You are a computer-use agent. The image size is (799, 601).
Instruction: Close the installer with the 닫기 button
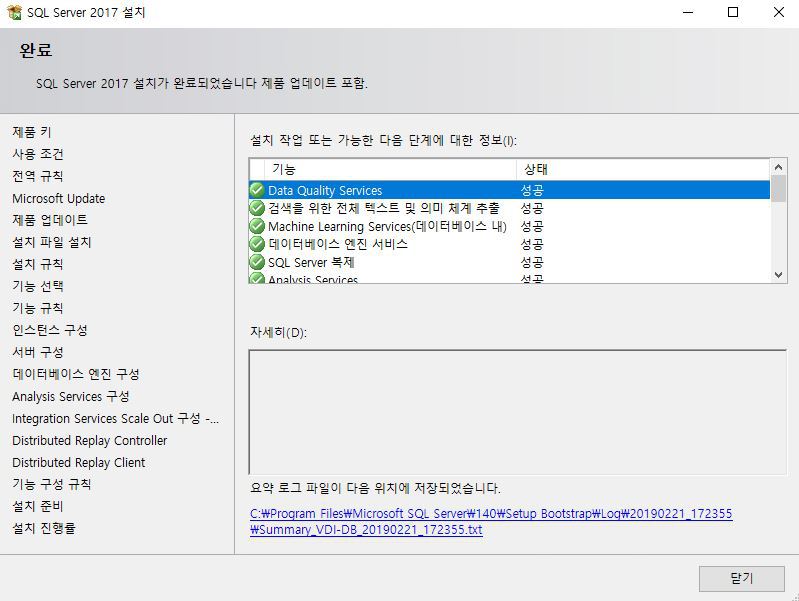coord(741,579)
